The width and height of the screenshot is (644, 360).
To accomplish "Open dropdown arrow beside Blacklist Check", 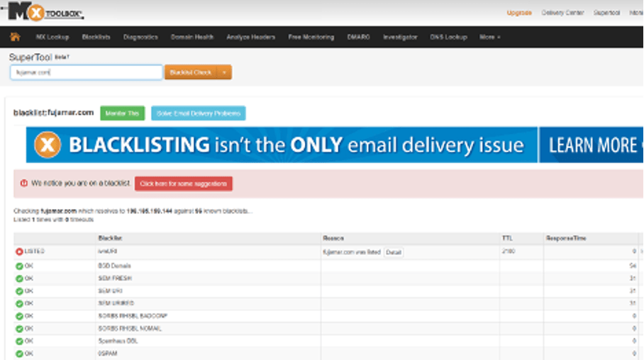I will click(x=224, y=72).
